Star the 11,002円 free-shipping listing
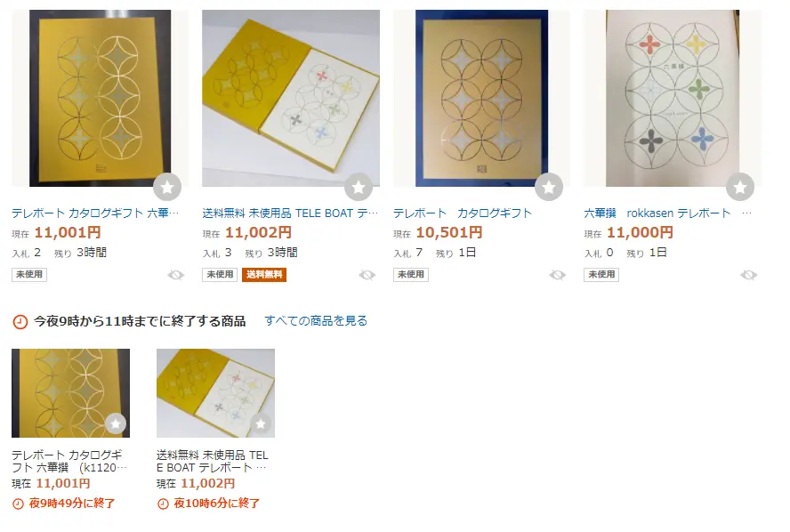This screenshot has height=532, width=790. pyautogui.click(x=359, y=187)
